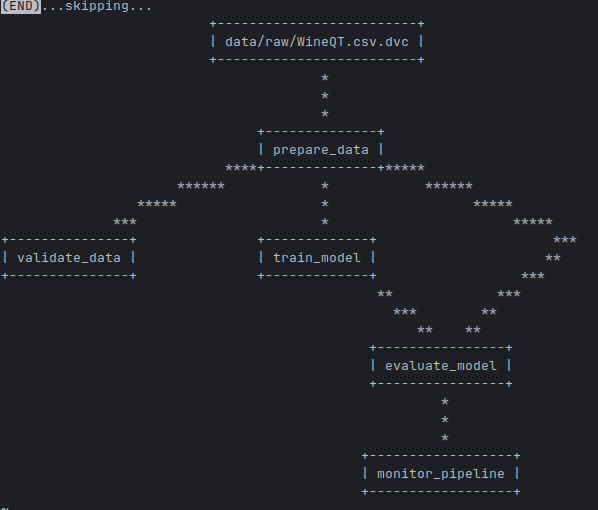
Task: Click six-star edge segment right of prepare_data
Action: tap(449, 186)
